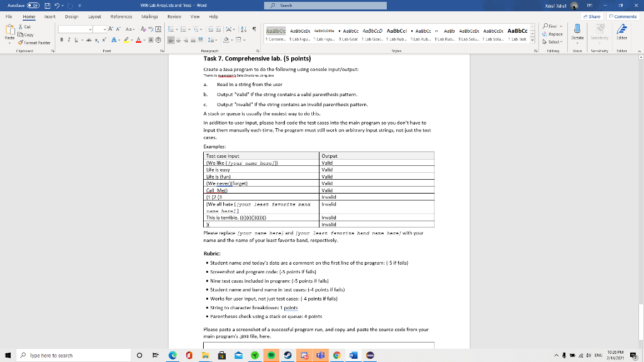This screenshot has width=644, height=362.
Task: Apply italic formatting
Action: [69, 39]
